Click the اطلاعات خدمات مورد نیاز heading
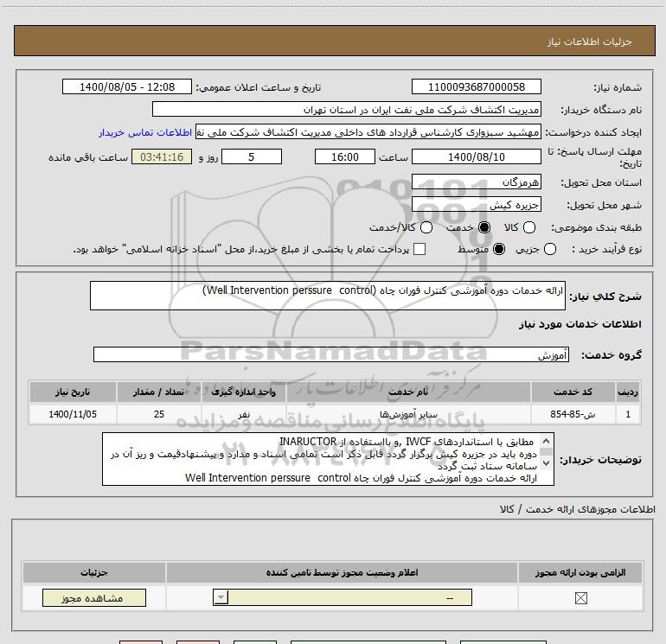Image resolution: width=666 pixels, height=644 pixels. point(580,324)
